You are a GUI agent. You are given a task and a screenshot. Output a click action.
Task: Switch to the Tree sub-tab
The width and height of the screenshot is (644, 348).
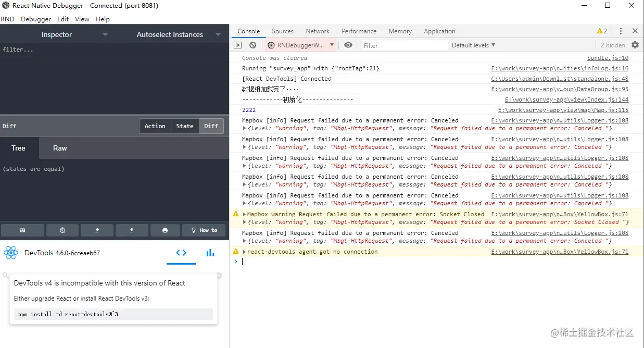pyautogui.click(x=19, y=148)
